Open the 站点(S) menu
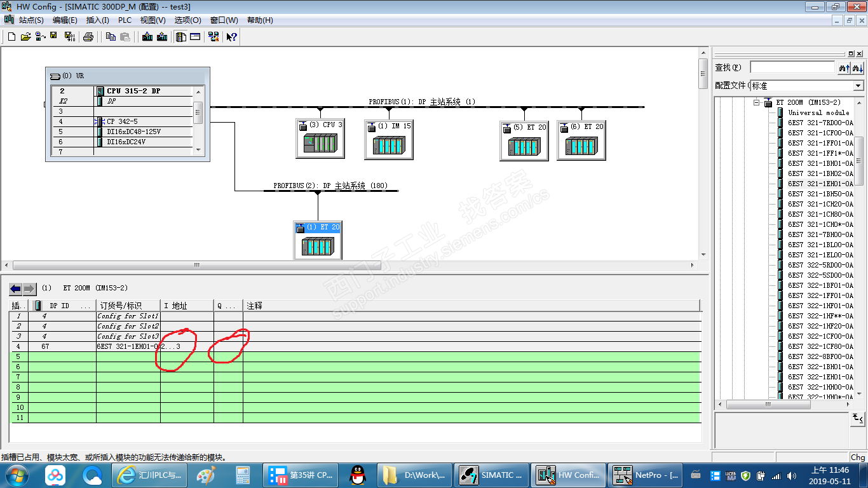 (31, 20)
